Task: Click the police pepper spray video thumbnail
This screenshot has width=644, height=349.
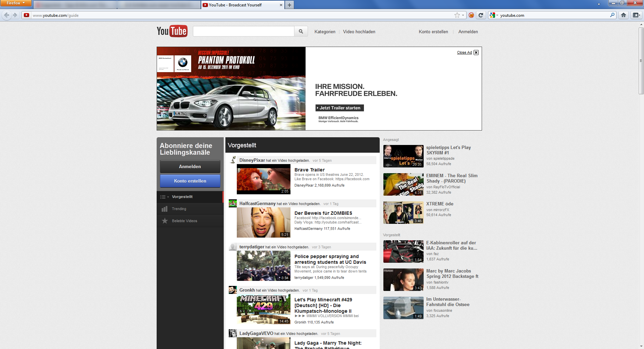Action: tap(263, 266)
